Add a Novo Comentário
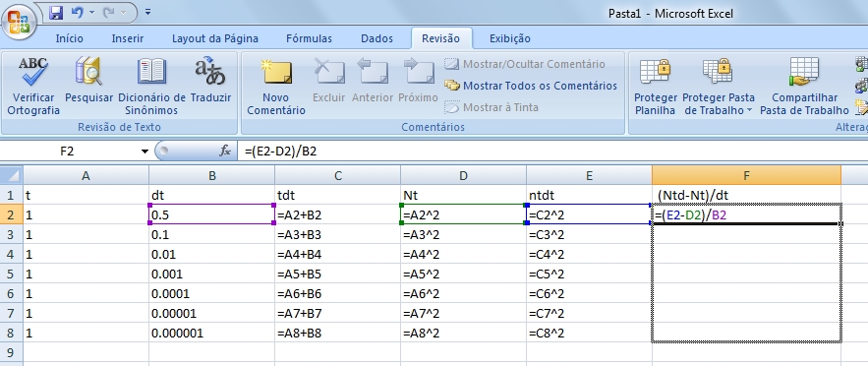The height and width of the screenshot is (366, 868). [276, 86]
